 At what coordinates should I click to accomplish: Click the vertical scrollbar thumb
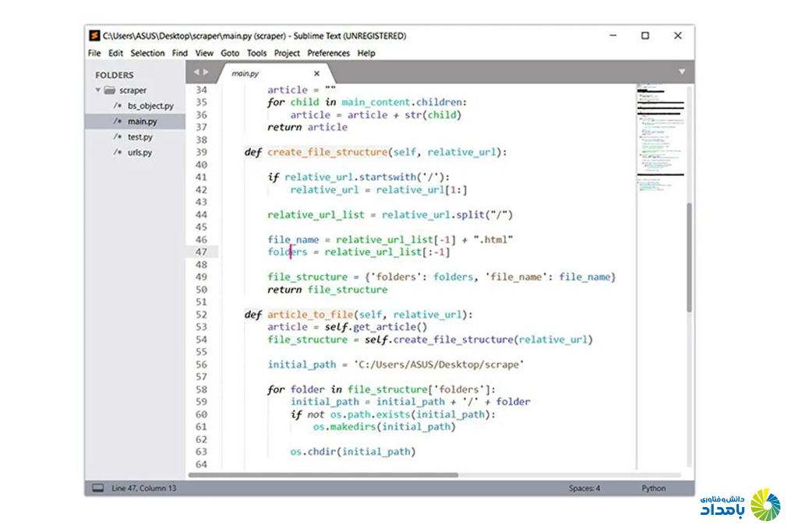689,257
